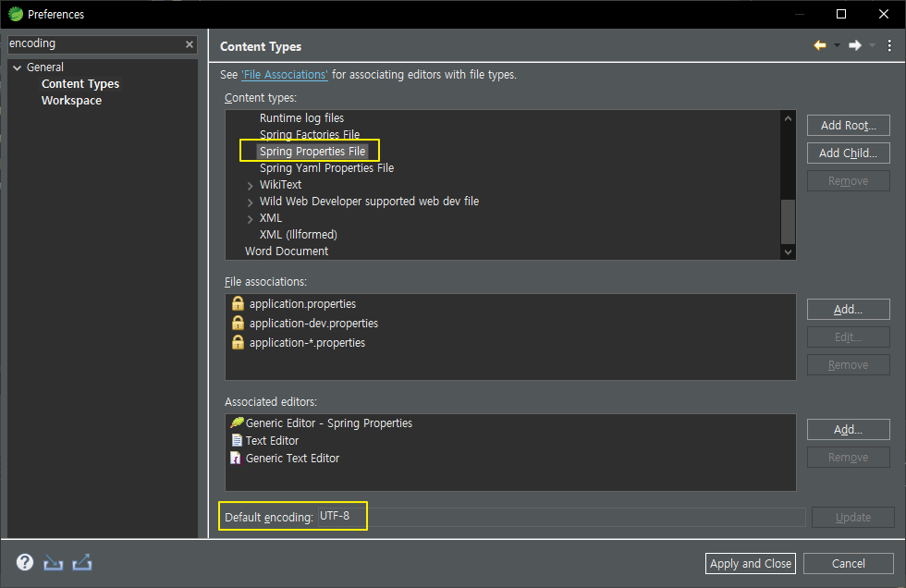Select Text Editor in associated editors
This screenshot has width=906, height=588.
click(x=272, y=441)
